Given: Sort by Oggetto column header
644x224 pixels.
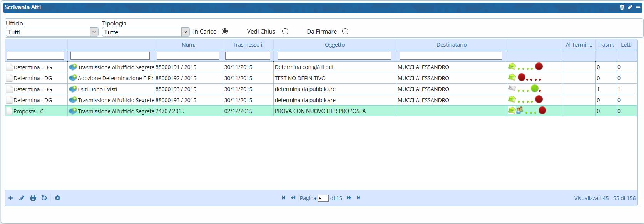Looking at the screenshot, I should pos(335,45).
